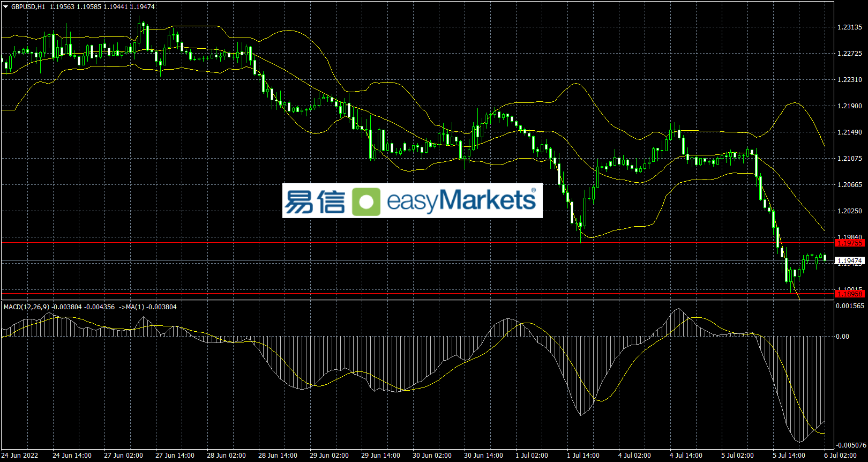Image resolution: width=868 pixels, height=462 pixels.
Task: Click the 29 Jun 02:00 time label
Action: (x=329, y=456)
